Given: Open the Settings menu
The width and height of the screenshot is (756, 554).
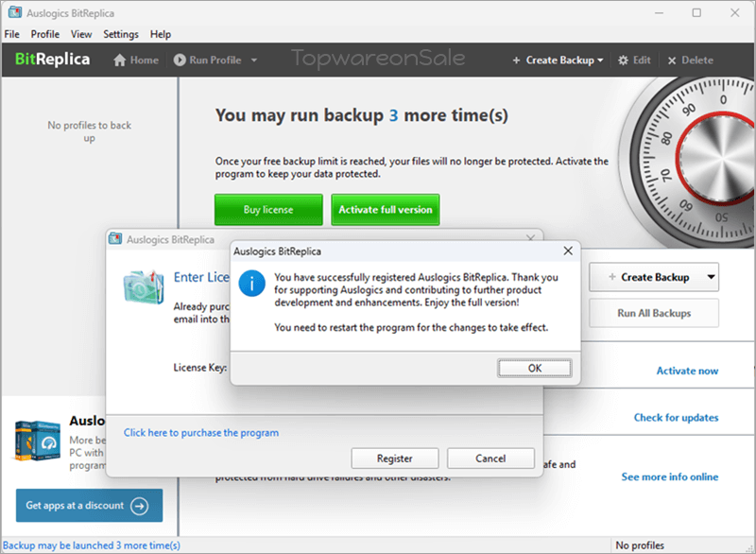Looking at the screenshot, I should point(121,34).
